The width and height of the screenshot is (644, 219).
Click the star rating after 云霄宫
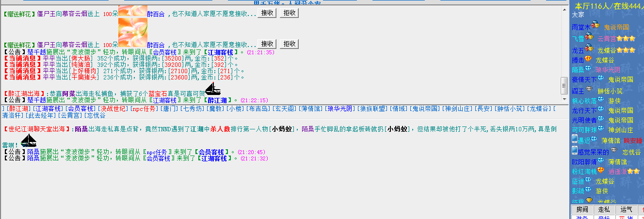626,38
